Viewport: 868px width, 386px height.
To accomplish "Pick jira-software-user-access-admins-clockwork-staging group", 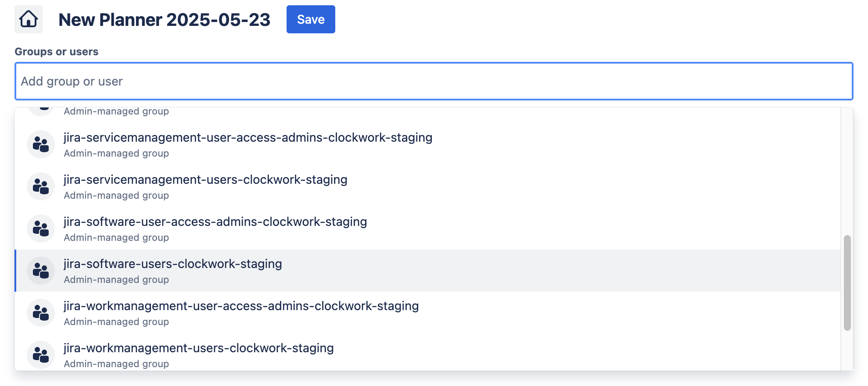I will (215, 222).
